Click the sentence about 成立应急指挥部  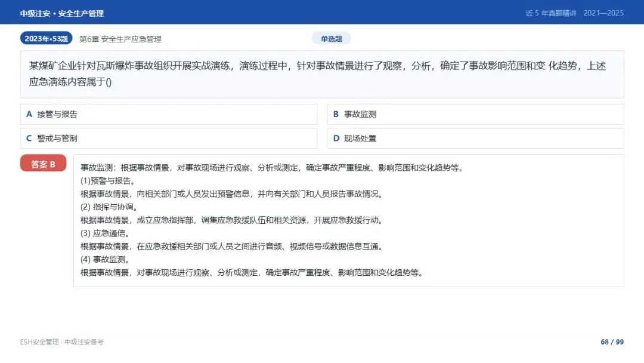[x=233, y=220]
